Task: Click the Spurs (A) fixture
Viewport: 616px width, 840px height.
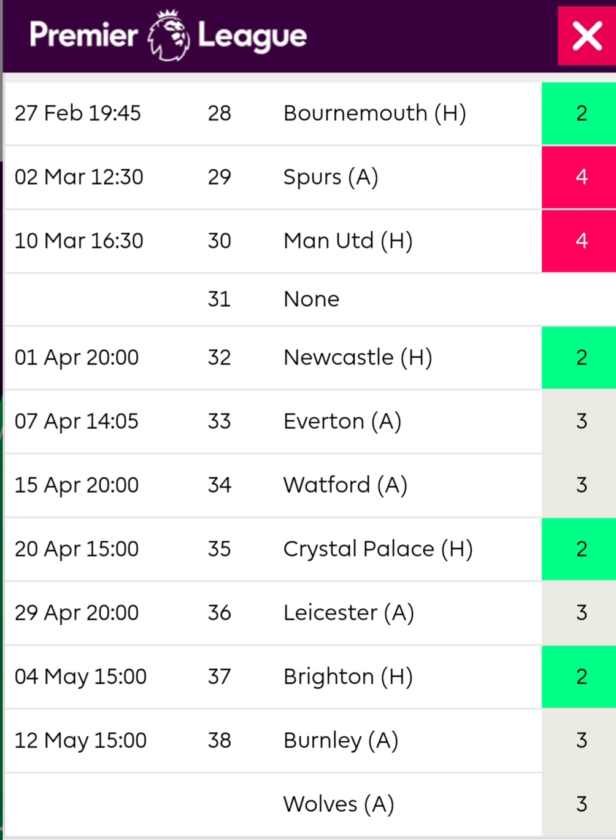Action: coord(331,177)
